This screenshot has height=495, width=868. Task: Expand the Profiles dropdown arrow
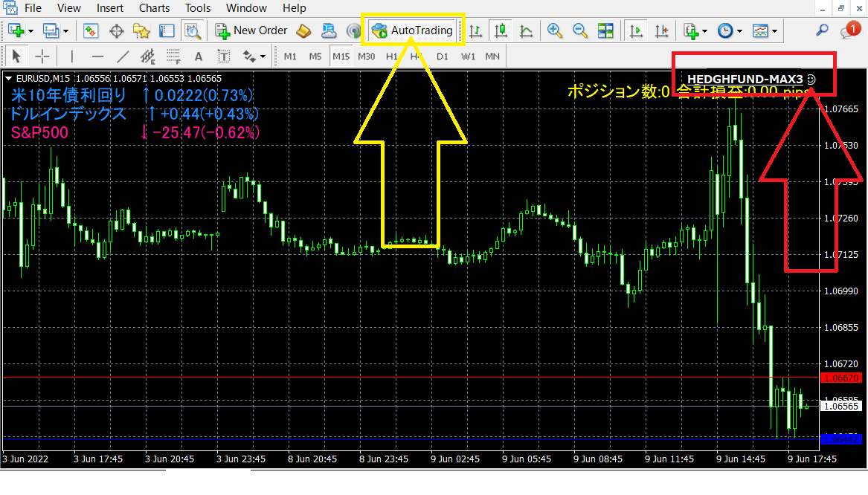click(x=65, y=31)
